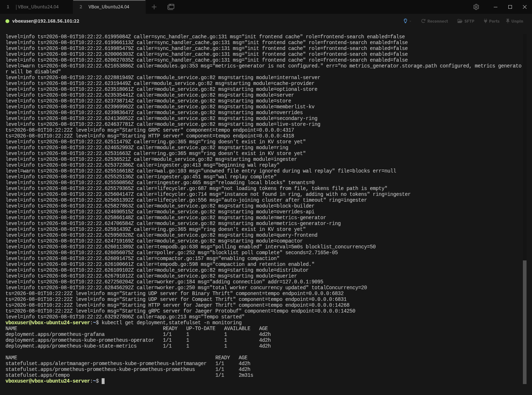The height and width of the screenshot is (395, 532).
Task: Click Unpin button
Action: click(515, 21)
